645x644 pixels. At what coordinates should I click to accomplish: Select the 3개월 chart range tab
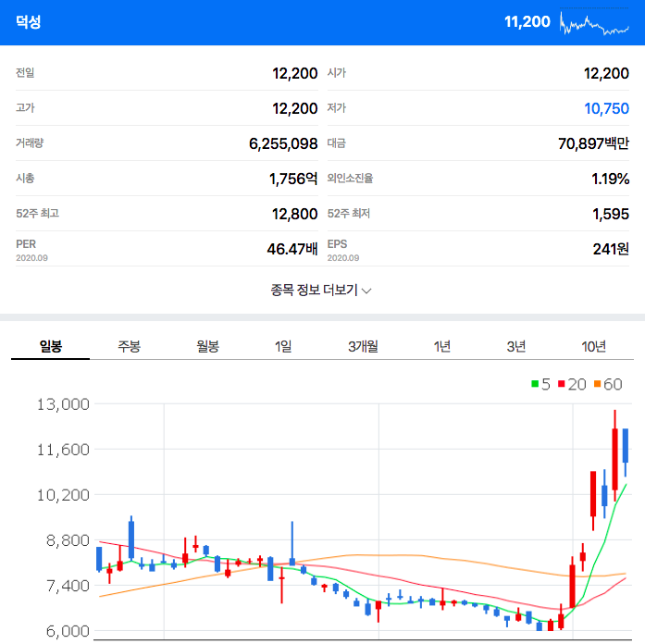point(363,346)
